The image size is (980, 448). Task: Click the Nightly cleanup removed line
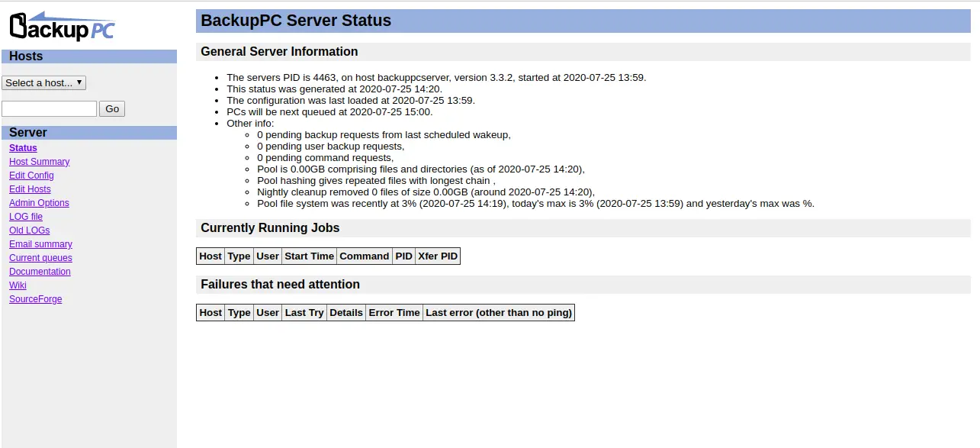tap(426, 192)
